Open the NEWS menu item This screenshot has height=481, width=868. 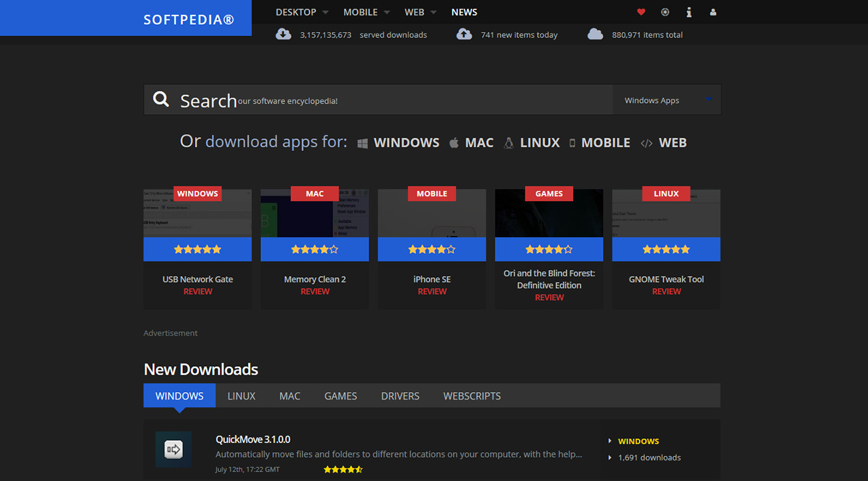point(464,12)
